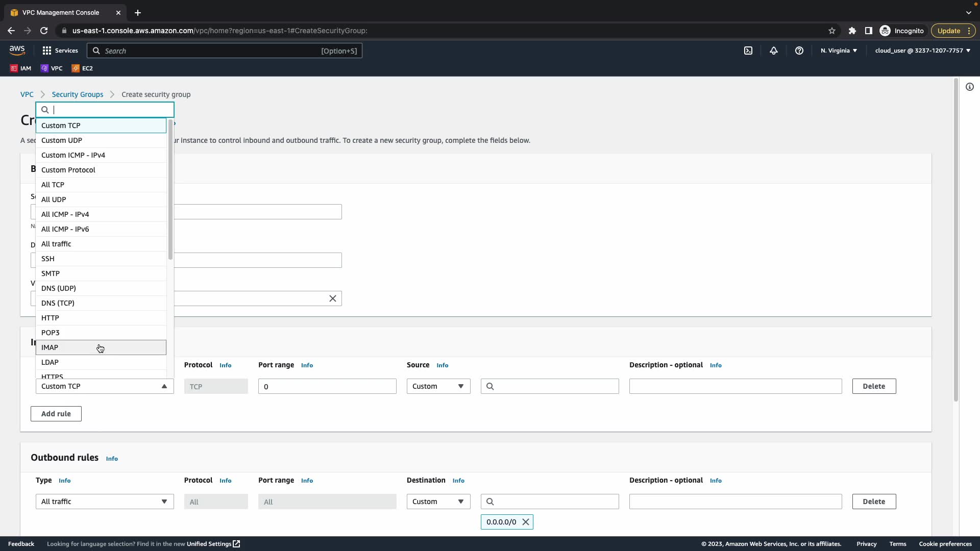Viewport: 980px width, 551px height.
Task: Clear the VPC field with X icon
Action: tap(333, 298)
